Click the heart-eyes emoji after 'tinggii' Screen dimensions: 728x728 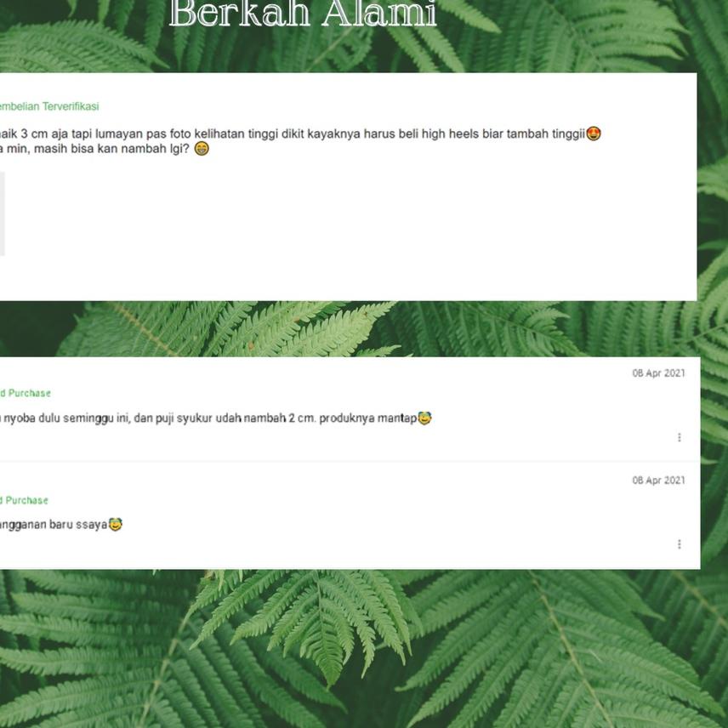594,134
